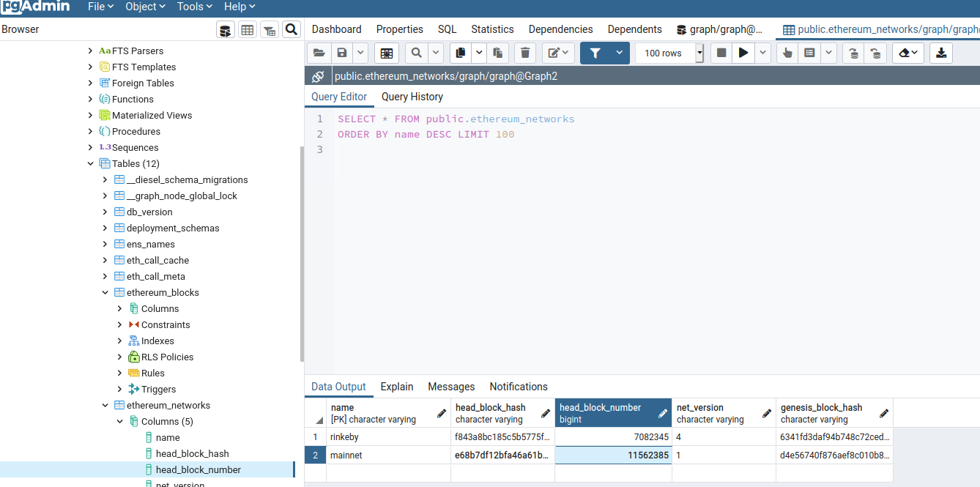Open the Filter options dropdown arrow
This screenshot has width=980, height=487.
pos(620,53)
